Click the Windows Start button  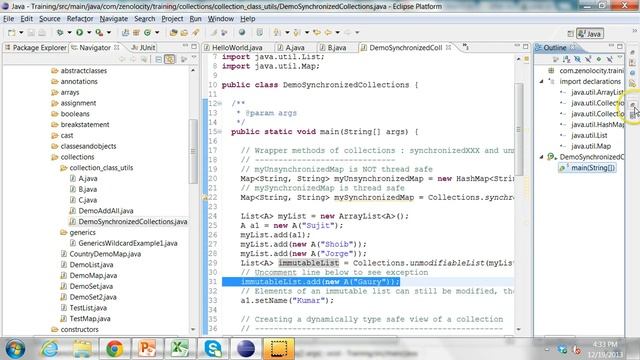[x=15, y=349]
